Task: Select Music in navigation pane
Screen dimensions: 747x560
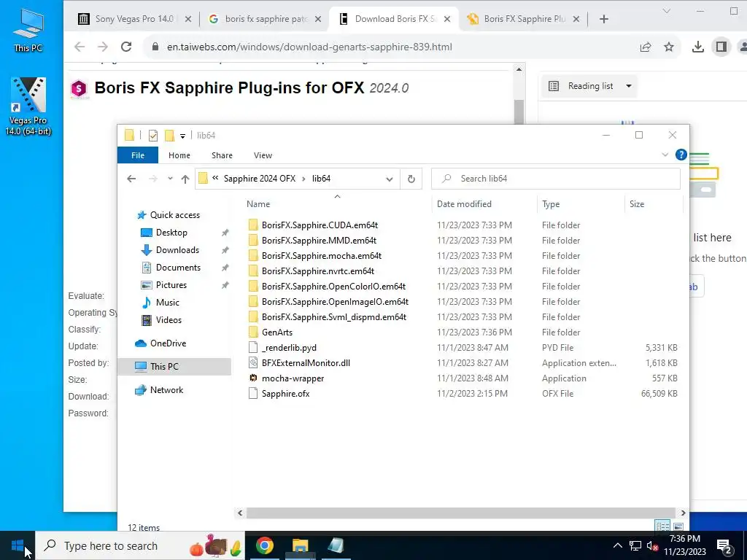Action: click(x=167, y=303)
